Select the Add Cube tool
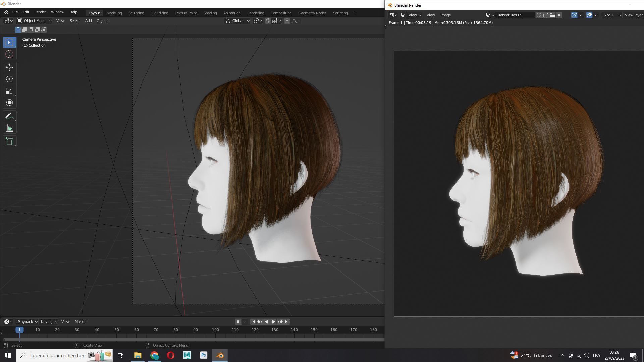 tap(9, 141)
